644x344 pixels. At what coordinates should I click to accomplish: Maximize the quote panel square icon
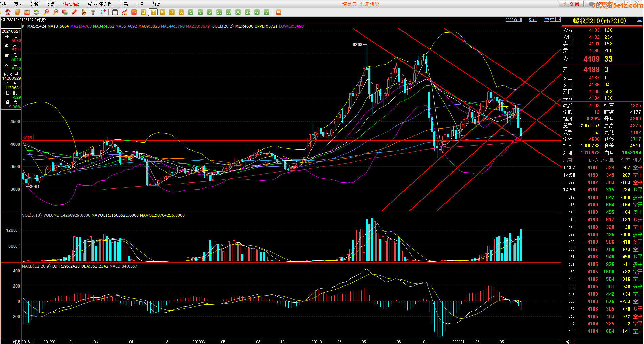(640, 19)
